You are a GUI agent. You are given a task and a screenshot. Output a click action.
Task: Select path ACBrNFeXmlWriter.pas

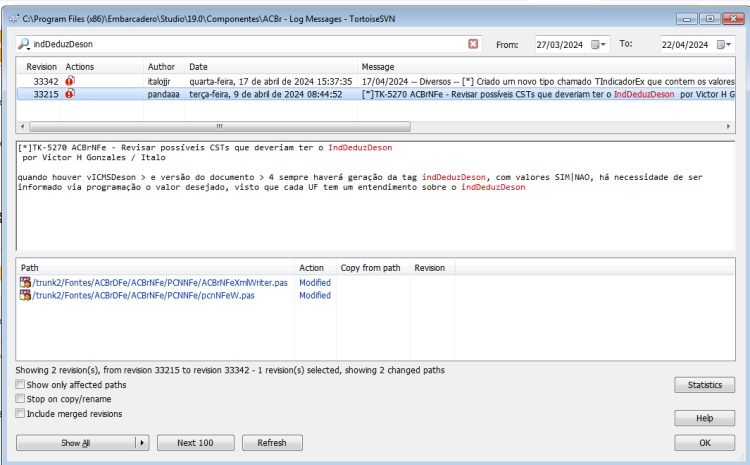[160, 283]
